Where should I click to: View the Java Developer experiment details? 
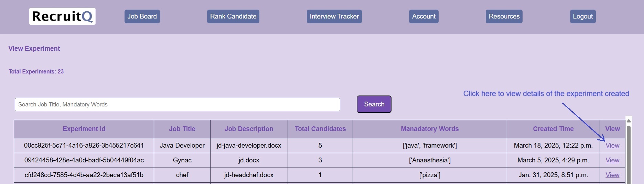(x=612, y=146)
